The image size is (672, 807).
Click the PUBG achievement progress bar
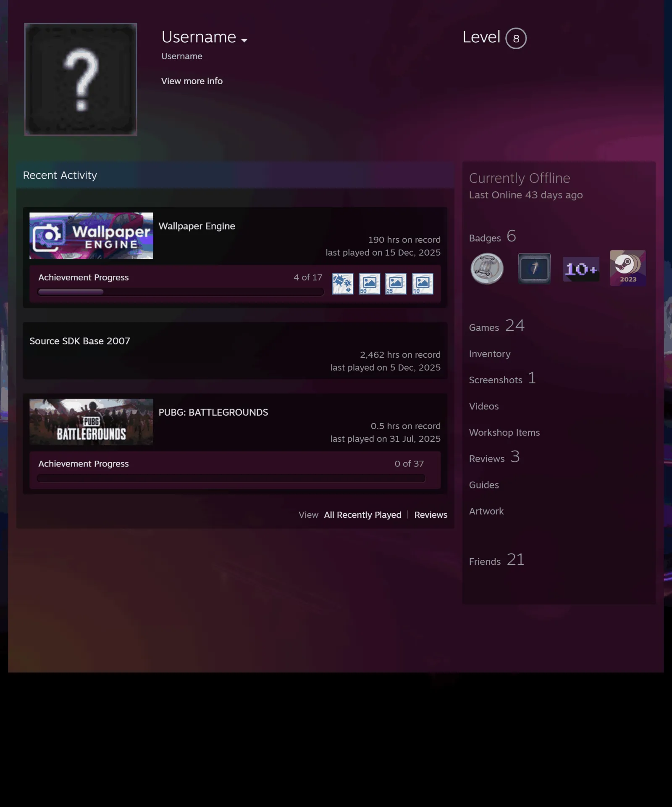click(x=231, y=478)
